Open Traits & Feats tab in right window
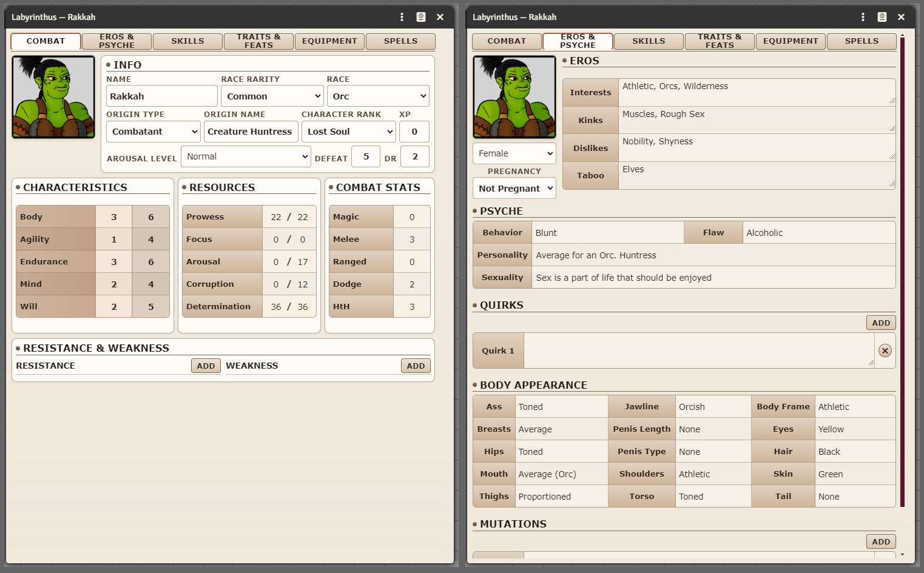Image resolution: width=924 pixels, height=573 pixels. (x=720, y=41)
